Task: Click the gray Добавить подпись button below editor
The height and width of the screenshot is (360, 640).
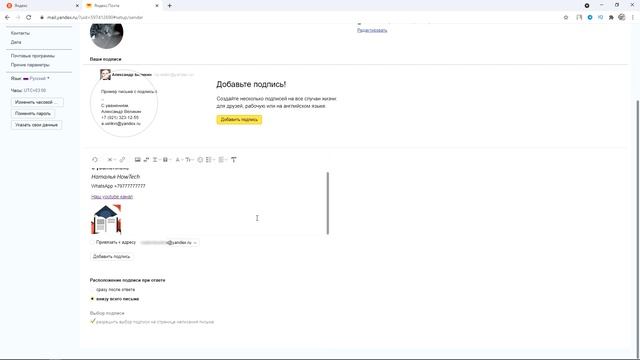Action: click(111, 256)
